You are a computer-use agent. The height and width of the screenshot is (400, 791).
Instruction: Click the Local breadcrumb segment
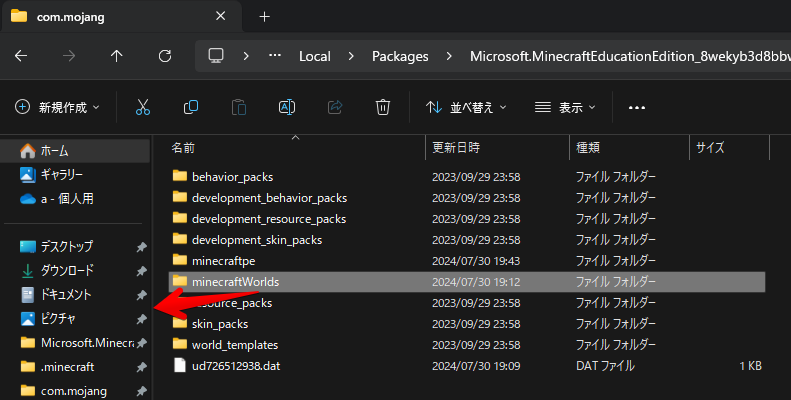[x=315, y=56]
